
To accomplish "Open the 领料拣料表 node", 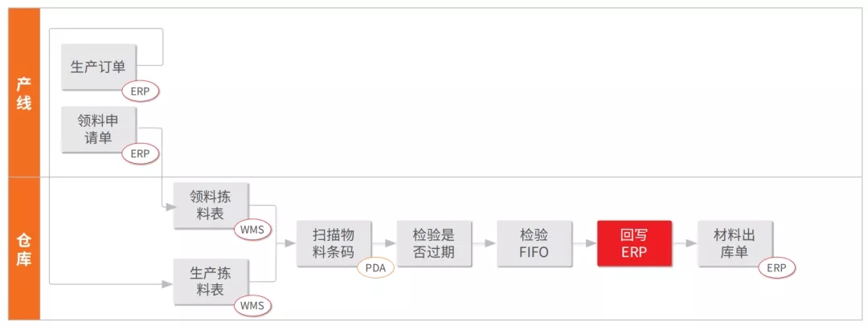I will 211,206.
